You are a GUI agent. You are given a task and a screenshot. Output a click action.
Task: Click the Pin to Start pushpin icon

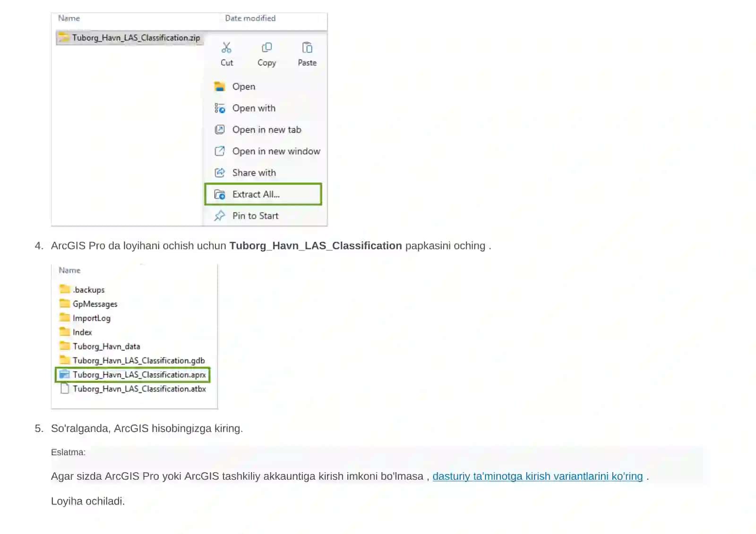[x=220, y=216]
